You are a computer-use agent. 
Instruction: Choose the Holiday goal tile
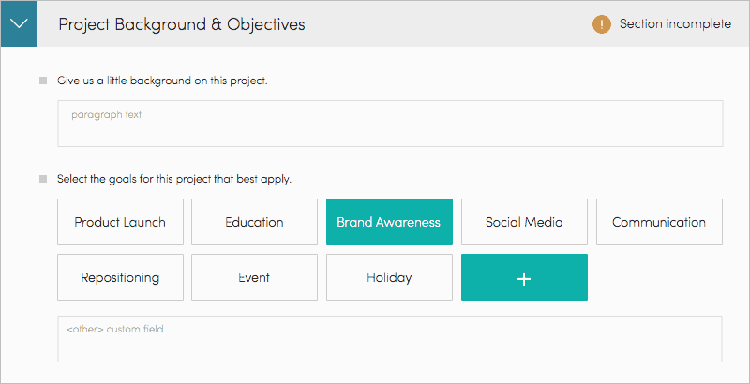[389, 277]
